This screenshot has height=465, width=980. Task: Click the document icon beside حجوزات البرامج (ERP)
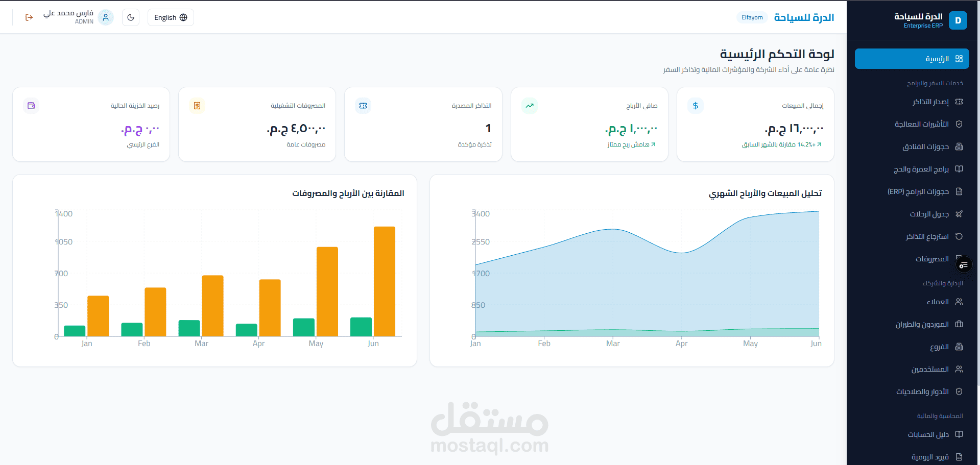coord(959,191)
